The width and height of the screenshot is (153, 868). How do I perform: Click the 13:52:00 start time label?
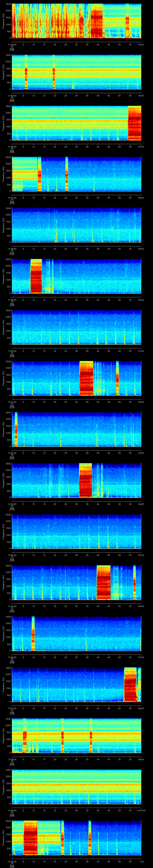[12, 453]
